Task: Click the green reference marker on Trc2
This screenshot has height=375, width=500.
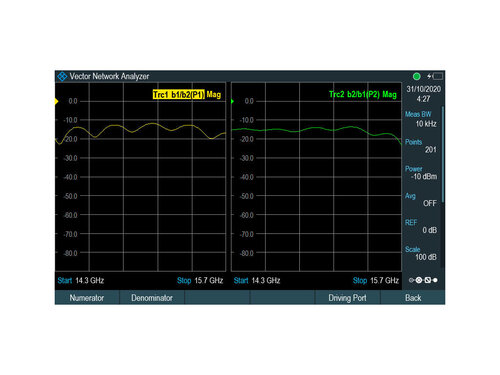Action: pos(232,101)
